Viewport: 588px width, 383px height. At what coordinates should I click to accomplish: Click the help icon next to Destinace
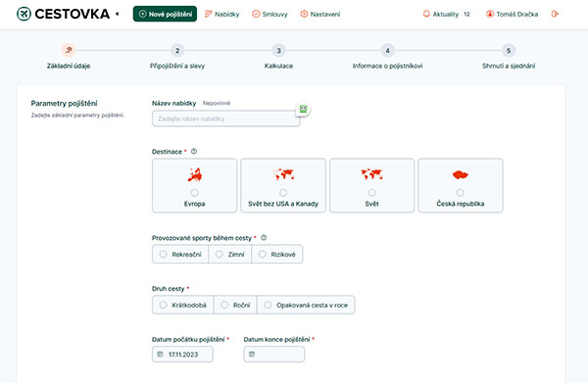pyautogui.click(x=194, y=152)
